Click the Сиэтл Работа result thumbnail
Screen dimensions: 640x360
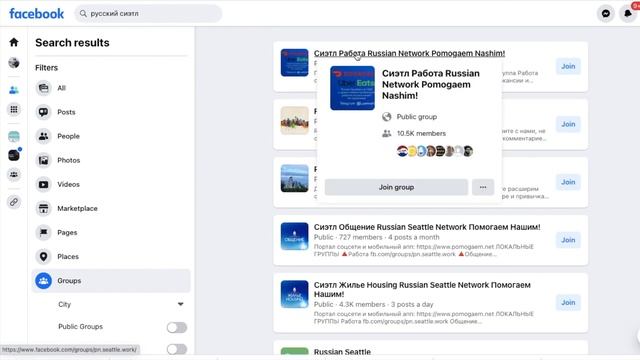294,62
